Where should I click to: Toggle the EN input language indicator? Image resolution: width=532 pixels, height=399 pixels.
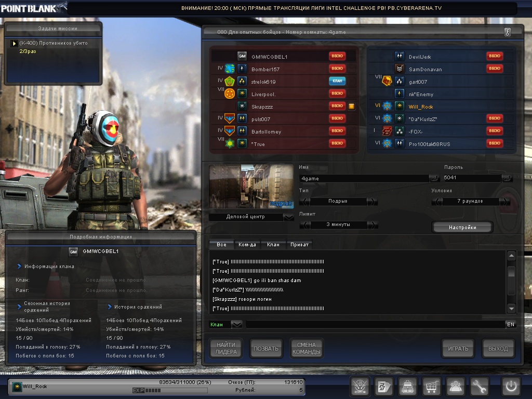point(511,325)
